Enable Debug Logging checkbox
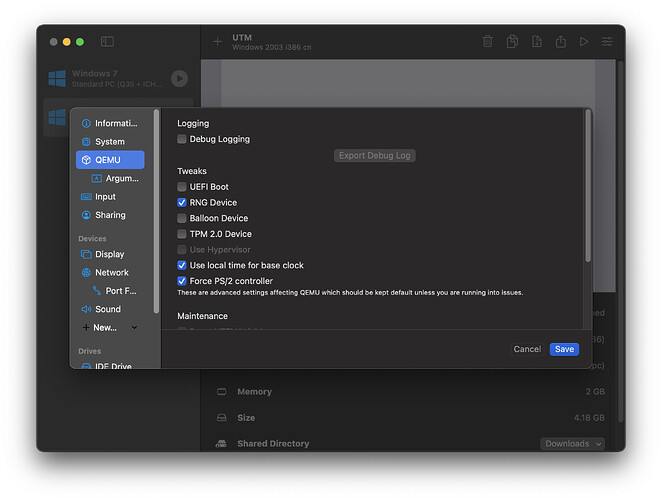The height and width of the screenshot is (500, 662). pos(182,139)
